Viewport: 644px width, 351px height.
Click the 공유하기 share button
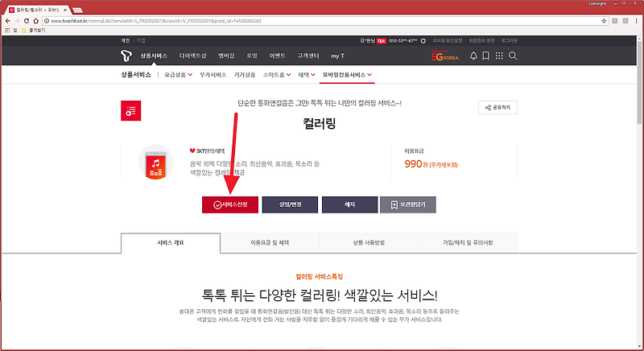[x=497, y=108]
